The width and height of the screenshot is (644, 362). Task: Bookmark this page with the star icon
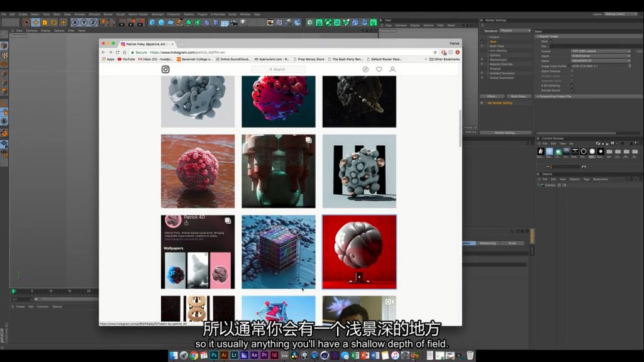(435, 52)
